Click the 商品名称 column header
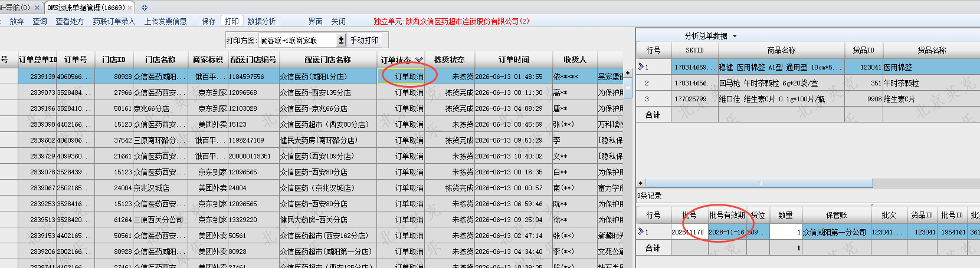This screenshot has height=268, width=980. click(x=781, y=50)
